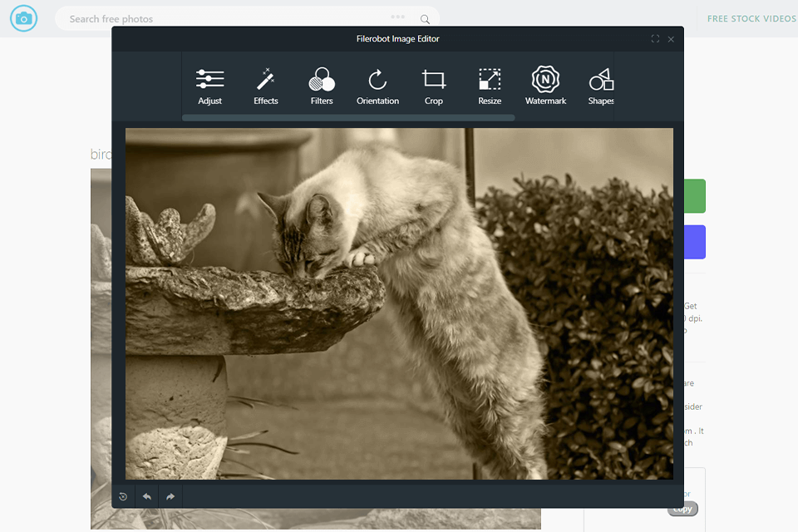
Task: Open the FREE STOCK VIDEOS link
Action: [x=751, y=19]
